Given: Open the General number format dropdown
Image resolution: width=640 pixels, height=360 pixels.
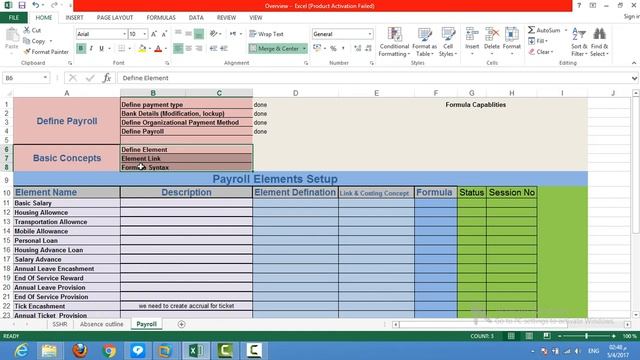Looking at the screenshot, I should coord(370,34).
